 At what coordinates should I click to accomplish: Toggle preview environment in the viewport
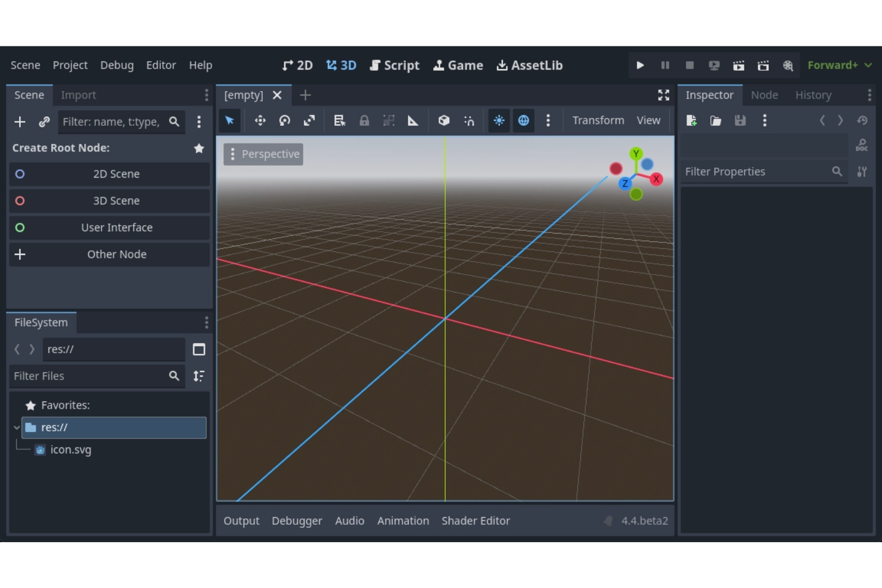pos(523,120)
